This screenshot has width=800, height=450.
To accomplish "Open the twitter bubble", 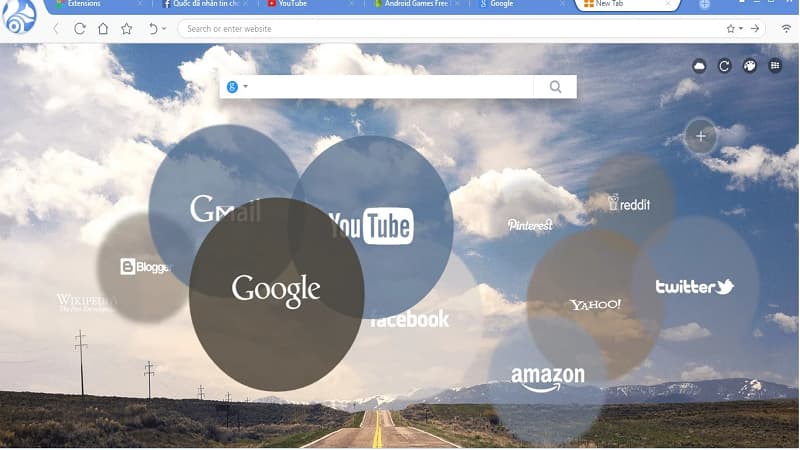I will tap(694, 287).
